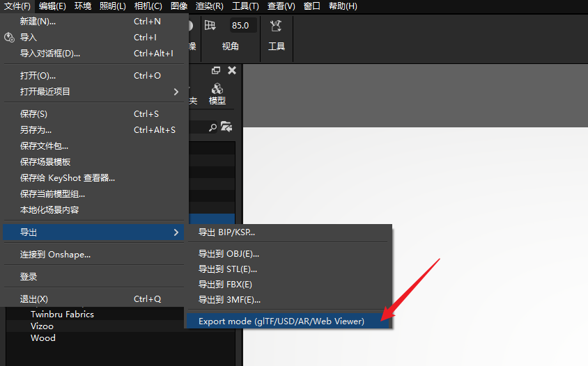
Task: Open the 帮助(H) menu
Action: [x=343, y=6]
